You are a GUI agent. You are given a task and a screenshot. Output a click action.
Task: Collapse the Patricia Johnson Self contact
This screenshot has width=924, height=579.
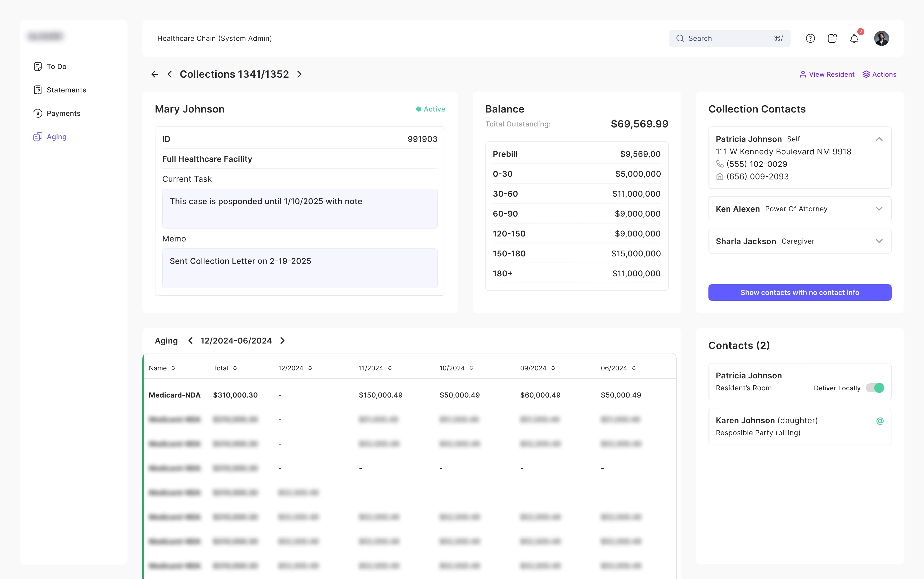click(879, 139)
